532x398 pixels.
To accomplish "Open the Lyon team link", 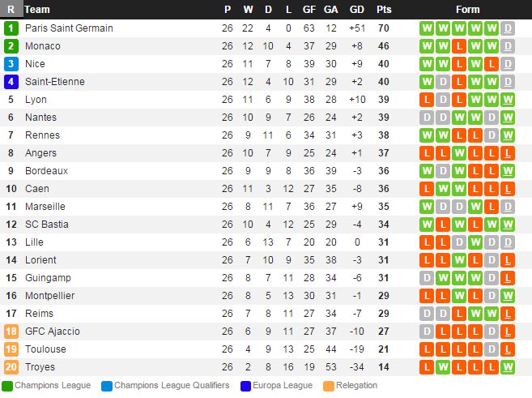I will [36, 100].
